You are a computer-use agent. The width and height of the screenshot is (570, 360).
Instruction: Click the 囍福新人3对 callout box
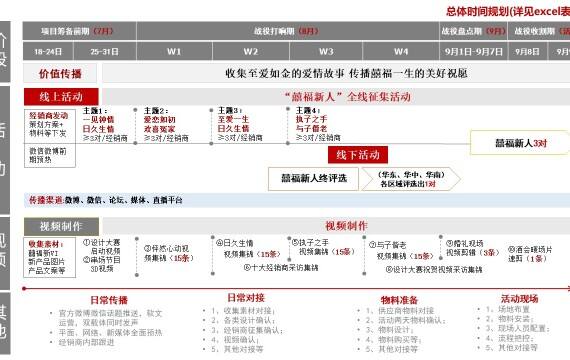(x=520, y=143)
